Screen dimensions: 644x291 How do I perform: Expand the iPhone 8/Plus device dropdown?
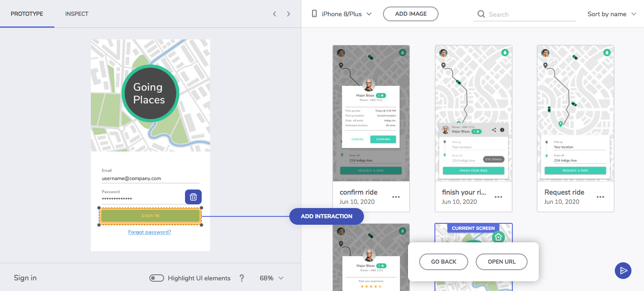[x=342, y=14]
